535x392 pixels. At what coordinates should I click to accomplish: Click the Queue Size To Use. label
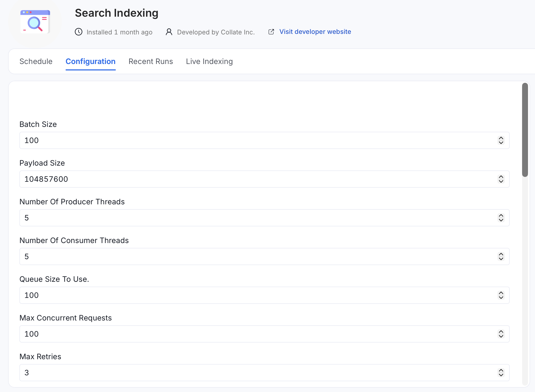click(x=54, y=279)
